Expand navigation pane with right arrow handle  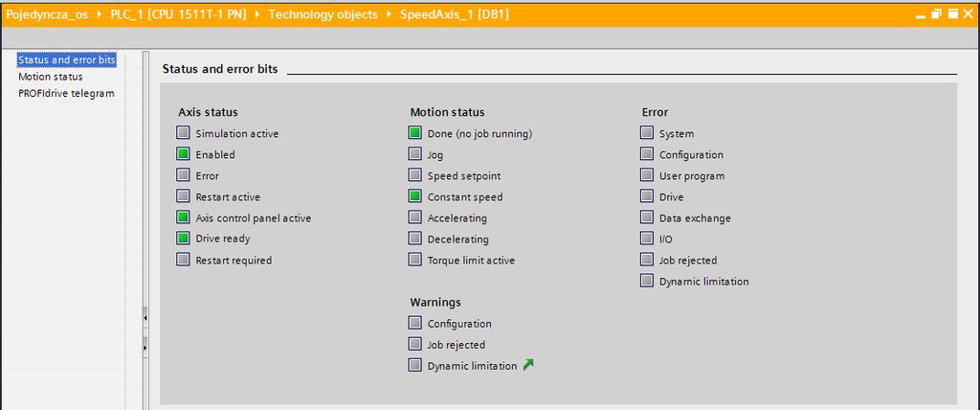tap(145, 347)
